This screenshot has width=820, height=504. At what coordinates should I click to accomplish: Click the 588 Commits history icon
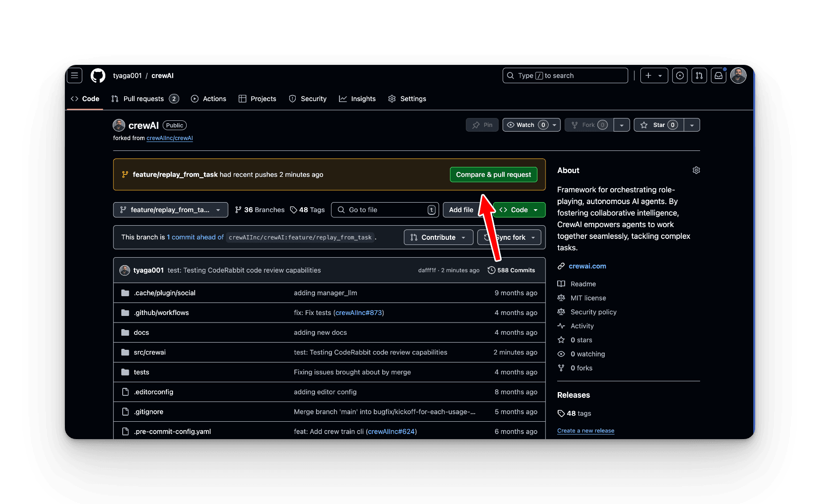pos(492,270)
